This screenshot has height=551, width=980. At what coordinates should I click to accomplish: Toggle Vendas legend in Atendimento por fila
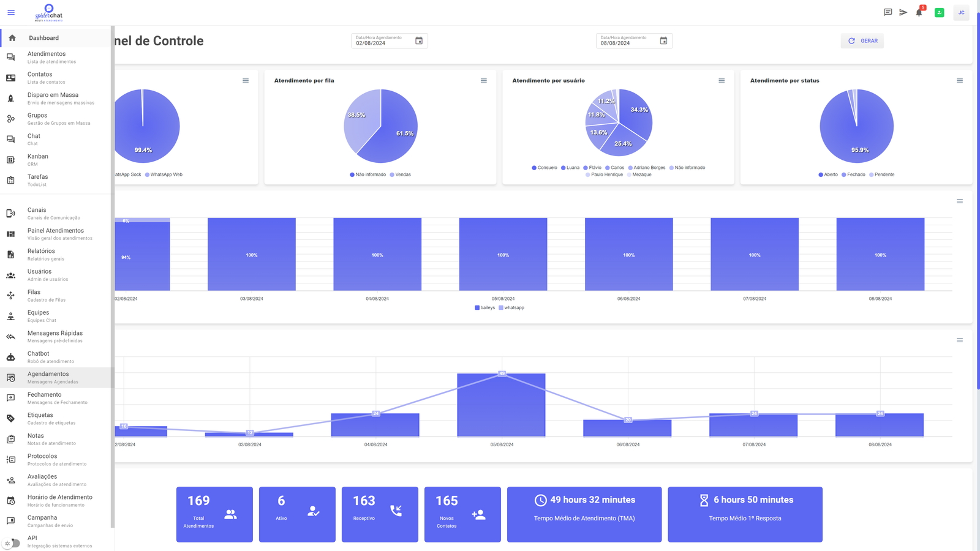[401, 174]
